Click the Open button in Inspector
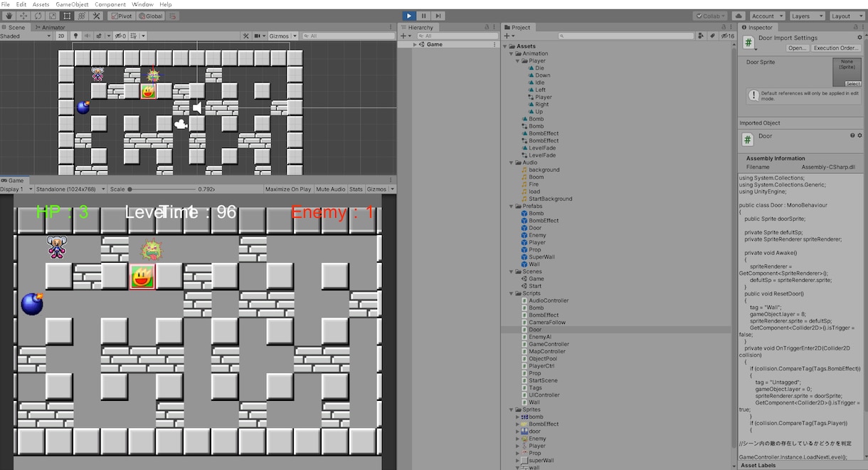The image size is (868, 470). pos(798,48)
